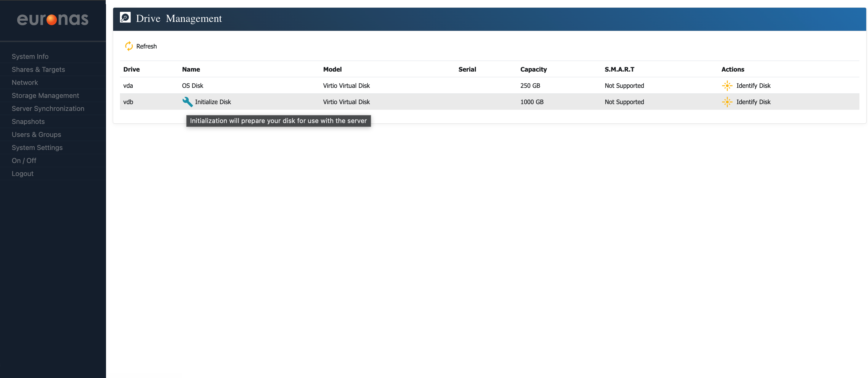The width and height of the screenshot is (868, 378).
Task: Navigate to Snapshots
Action: [x=28, y=122]
